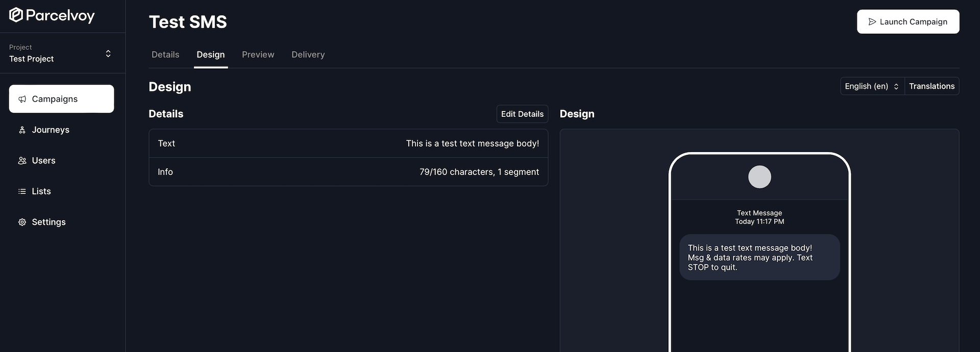Click the Journeys sidebar icon

coord(22,130)
